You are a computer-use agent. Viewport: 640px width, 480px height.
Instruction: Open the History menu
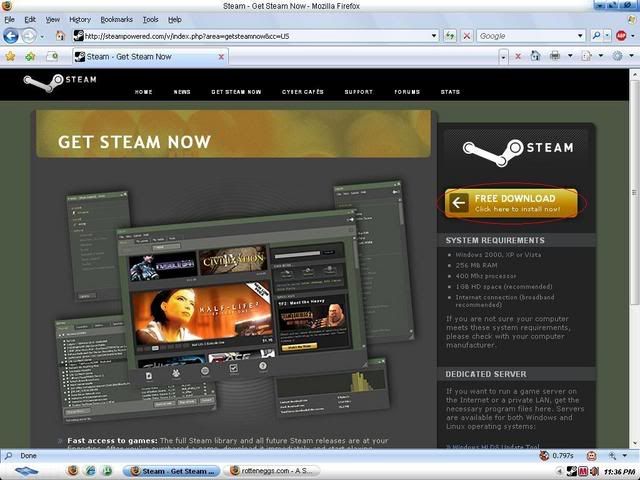[80, 19]
